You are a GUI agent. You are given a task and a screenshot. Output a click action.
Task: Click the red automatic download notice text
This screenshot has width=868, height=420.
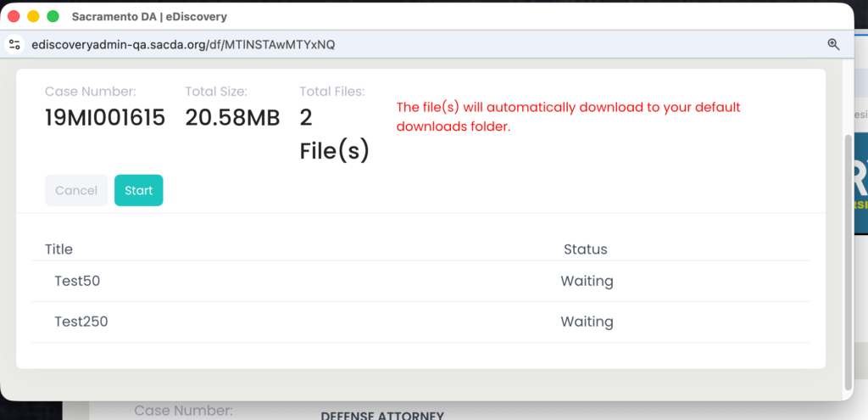568,117
